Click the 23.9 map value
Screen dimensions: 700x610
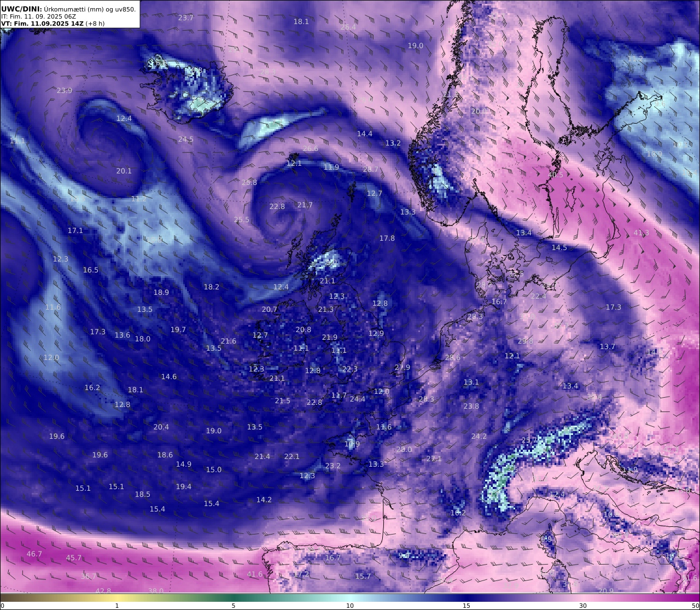point(65,90)
